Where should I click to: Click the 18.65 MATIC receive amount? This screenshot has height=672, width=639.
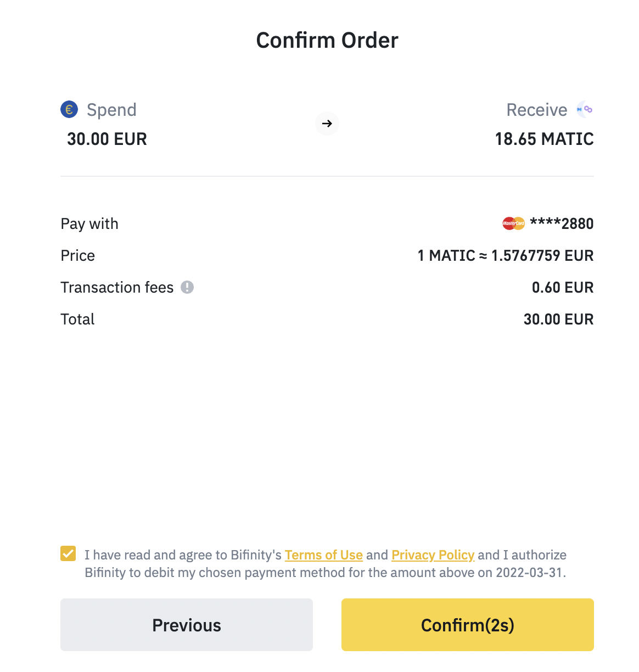544,139
